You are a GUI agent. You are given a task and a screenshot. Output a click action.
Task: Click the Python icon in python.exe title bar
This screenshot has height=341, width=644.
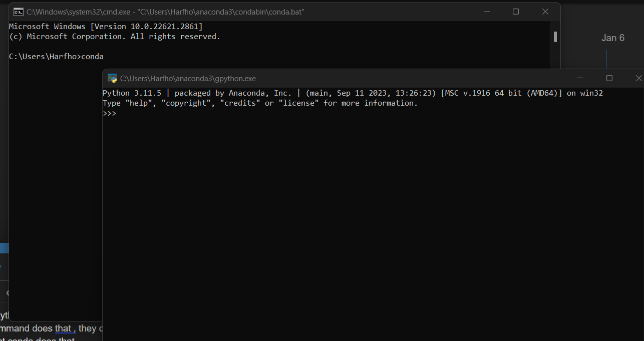point(112,78)
